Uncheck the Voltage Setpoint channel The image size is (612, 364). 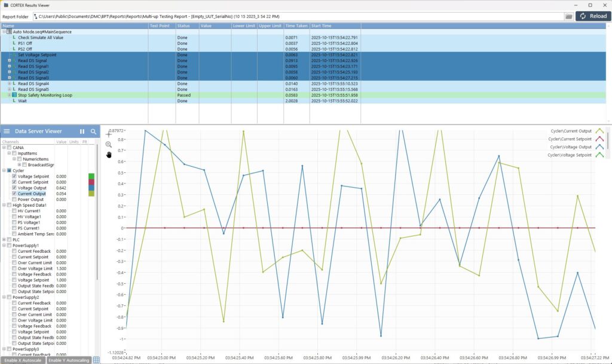(14, 176)
